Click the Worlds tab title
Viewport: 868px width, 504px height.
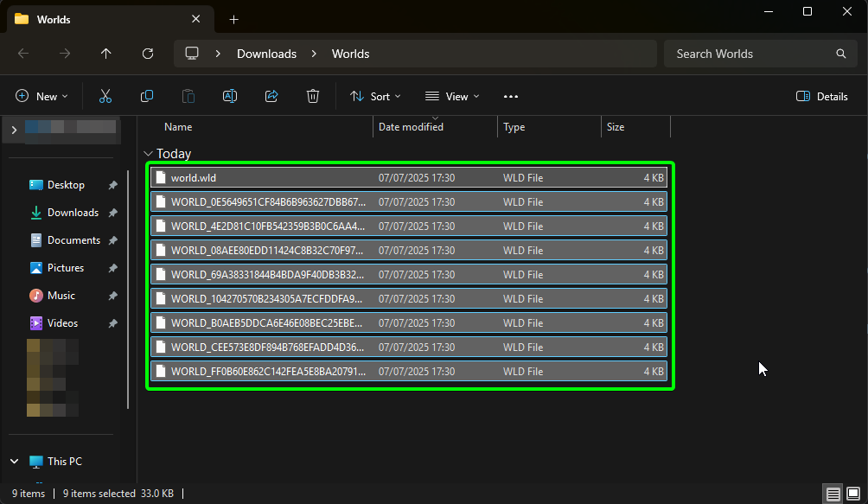click(54, 19)
